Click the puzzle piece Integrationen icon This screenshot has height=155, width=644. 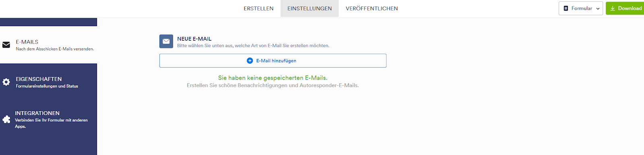point(6,119)
